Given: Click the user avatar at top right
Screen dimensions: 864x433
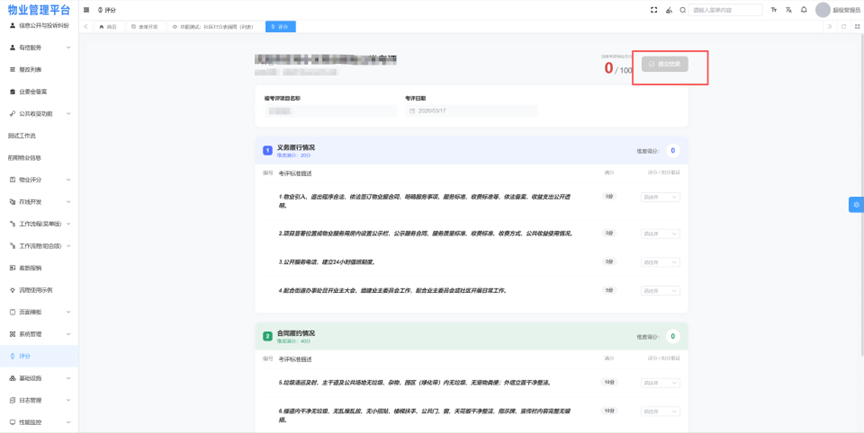Looking at the screenshot, I should point(823,10).
